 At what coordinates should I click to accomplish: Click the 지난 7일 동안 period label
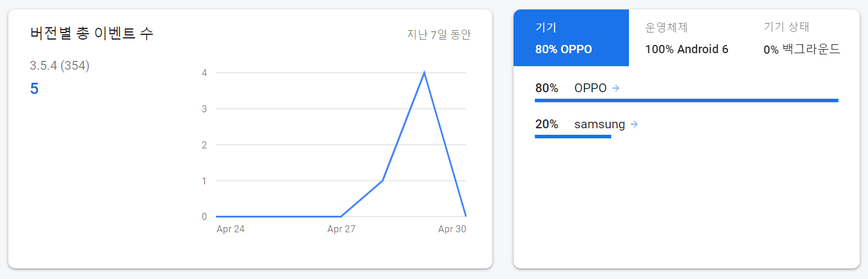(x=439, y=34)
